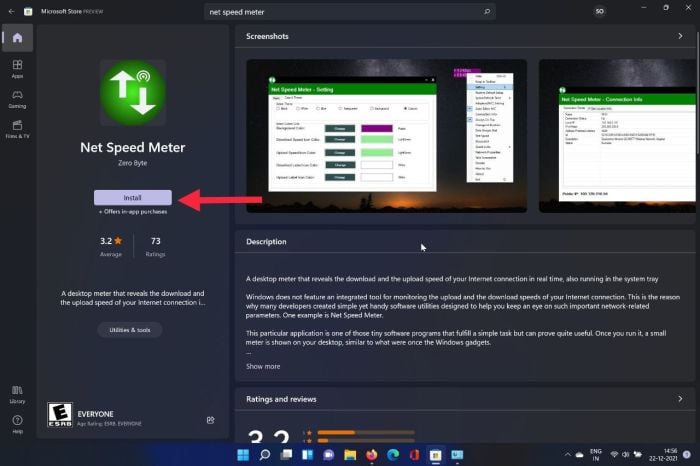Click the Utilities & tools category tag

(130, 330)
